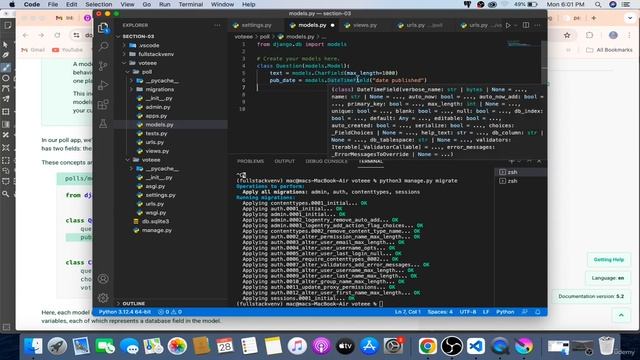Open the Trash in the Dock

point(607,346)
